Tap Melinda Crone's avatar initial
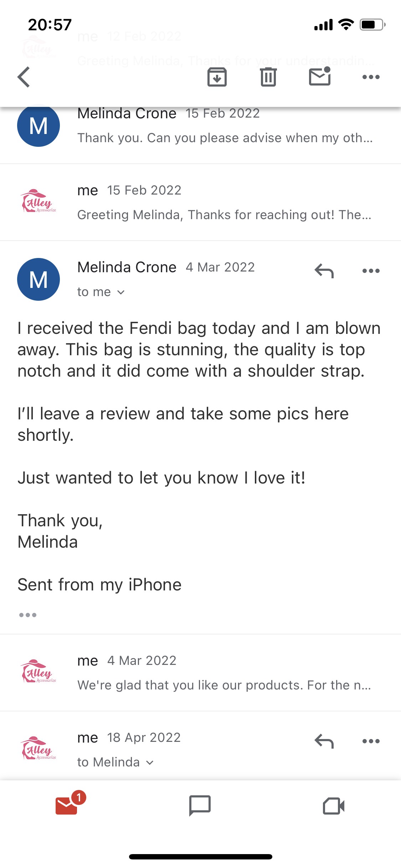 tap(38, 279)
